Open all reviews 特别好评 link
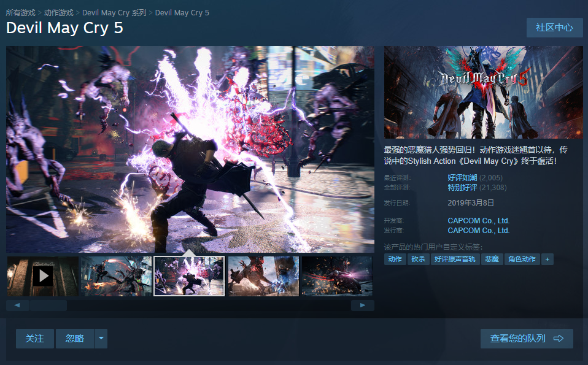 462,187
